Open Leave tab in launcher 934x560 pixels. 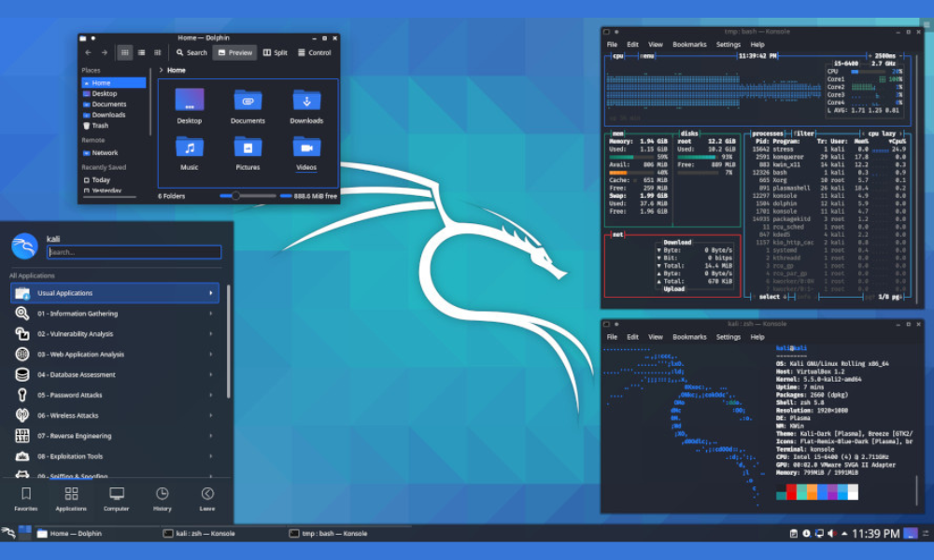207,498
